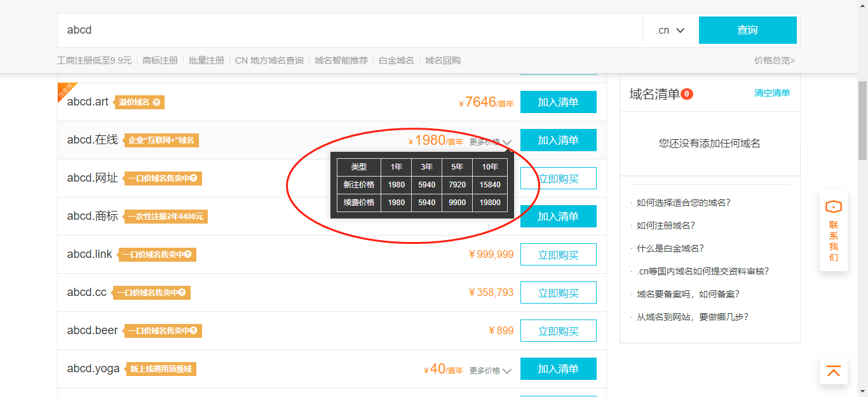The width and height of the screenshot is (868, 397).
Task: Click the 域名清单 count badge
Action: coord(687,94)
